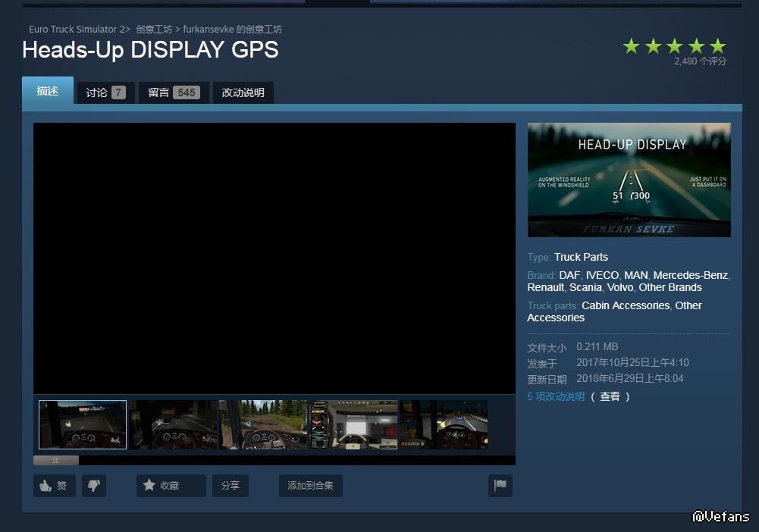The width and height of the screenshot is (759, 532).
Task: Open furkansevke 的创意工坊 breadcrumb link
Action: pos(232,29)
